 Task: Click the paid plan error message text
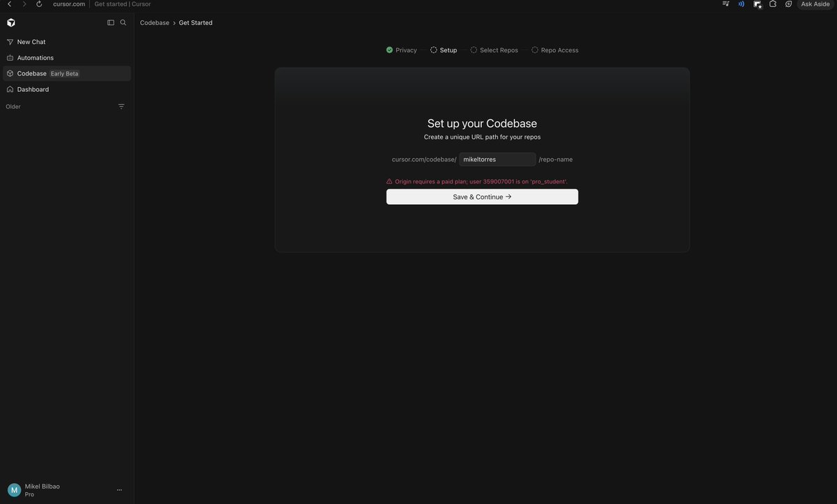pos(481,181)
